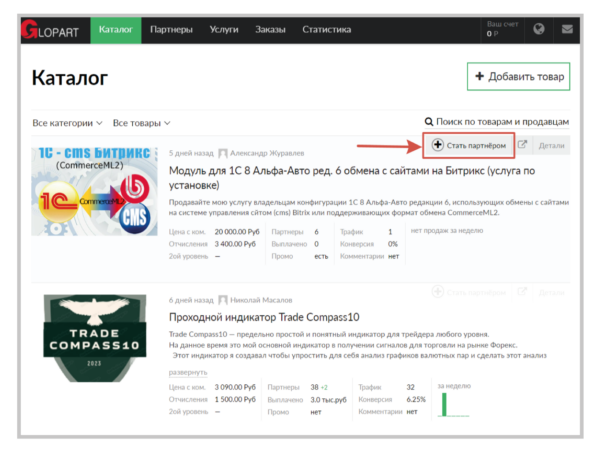This screenshot has height=454, width=600.
Task: Open the Партнеры menu item
Action: 171,30
